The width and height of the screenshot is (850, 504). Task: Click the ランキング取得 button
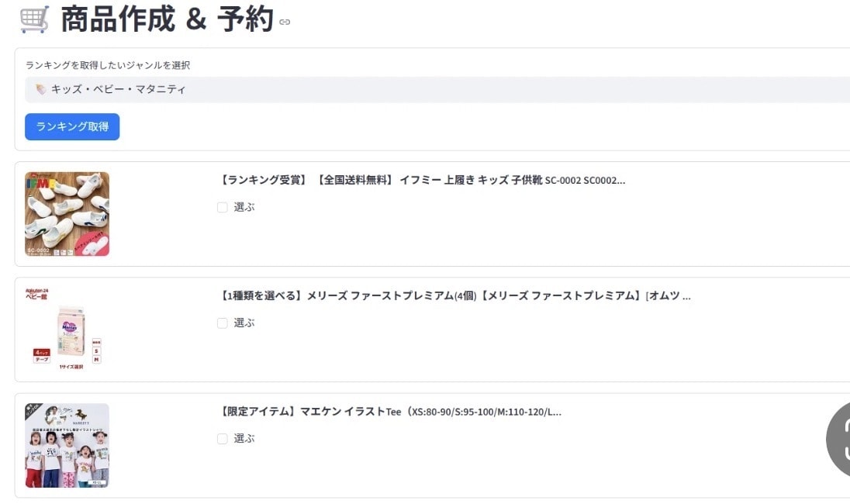[72, 127]
